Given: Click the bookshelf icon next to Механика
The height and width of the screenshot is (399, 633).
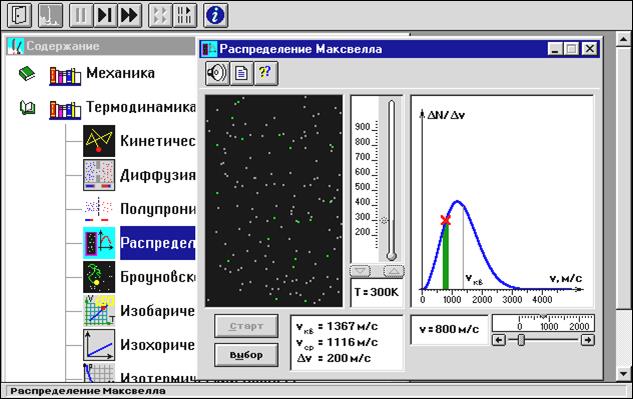Looking at the screenshot, I should (65, 76).
